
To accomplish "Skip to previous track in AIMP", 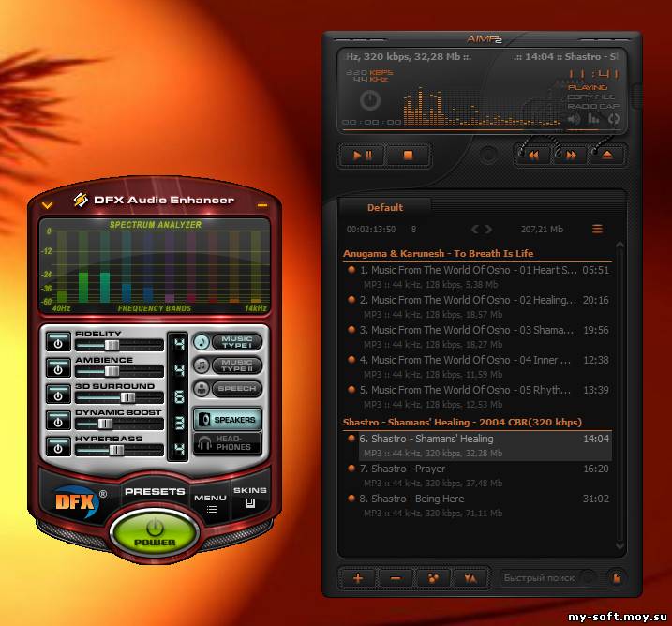I will coord(533,156).
